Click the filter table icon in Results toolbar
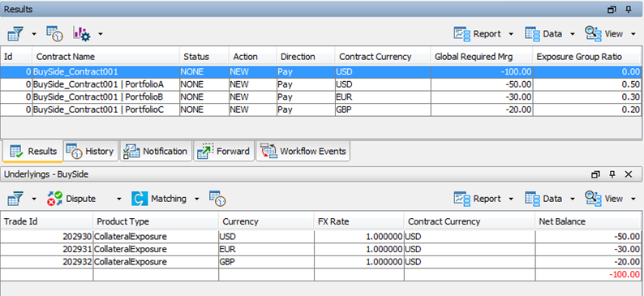This screenshot has height=296, width=644. point(15,34)
